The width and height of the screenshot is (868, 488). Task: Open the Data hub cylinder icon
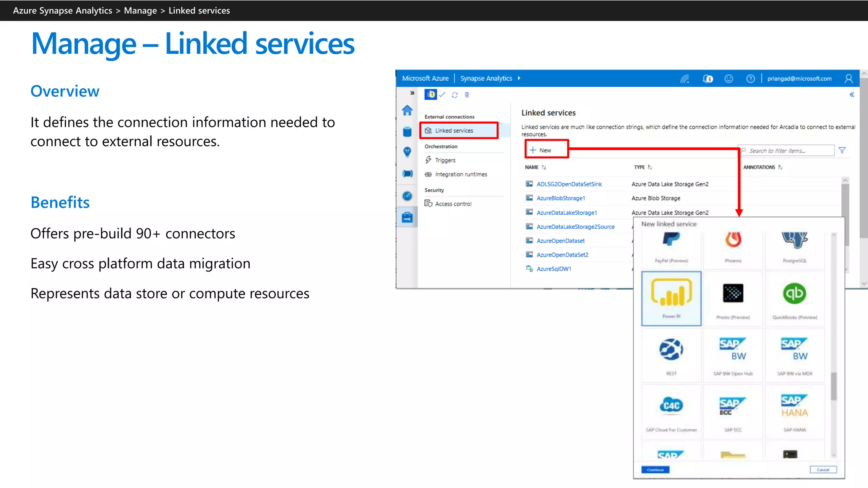click(x=407, y=132)
